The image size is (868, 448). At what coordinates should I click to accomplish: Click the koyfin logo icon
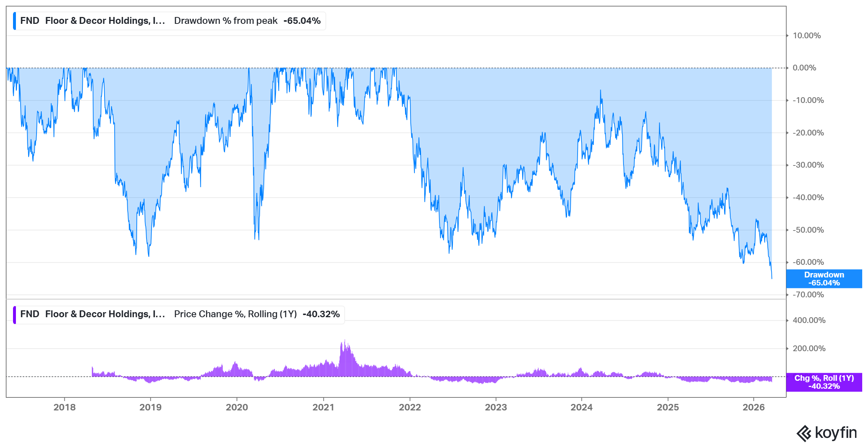point(804,433)
